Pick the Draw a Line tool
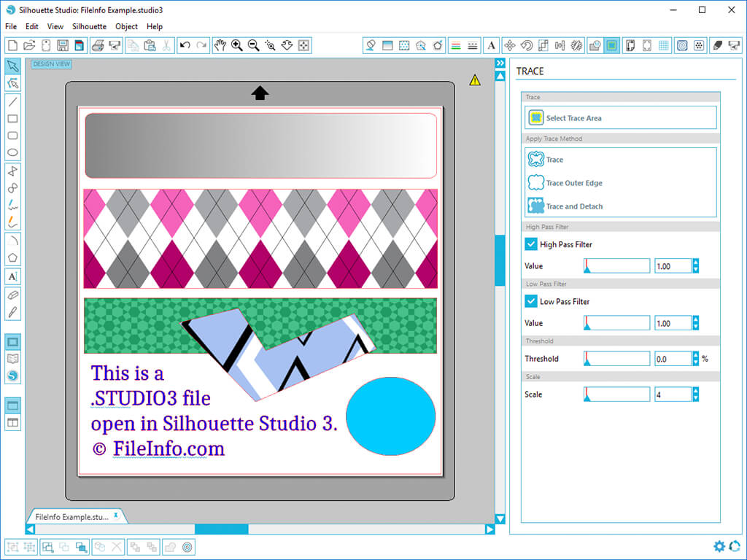This screenshot has height=560, width=747. [13, 101]
